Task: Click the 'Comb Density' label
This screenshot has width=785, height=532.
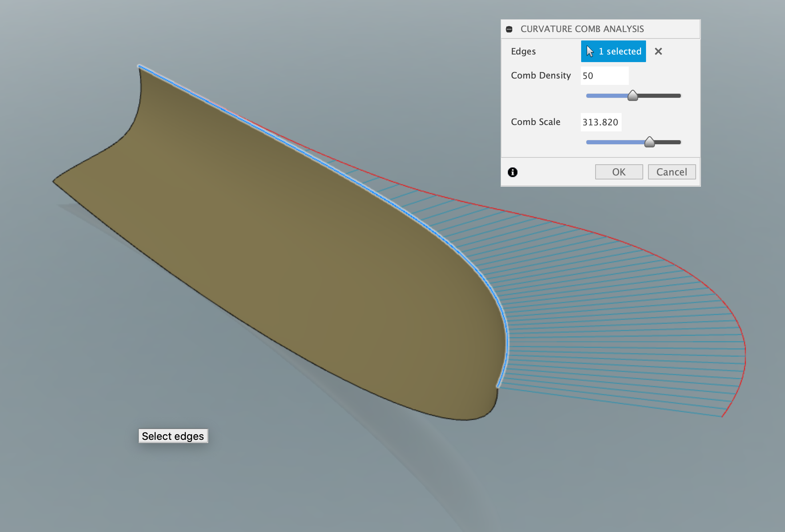Action: coord(541,75)
